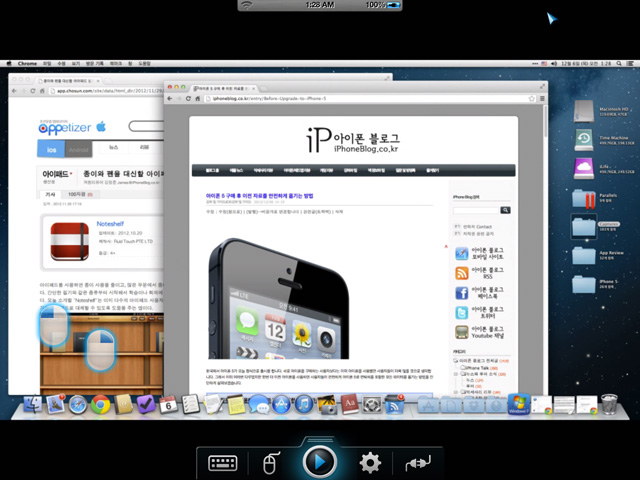This screenshot has width=640, height=480.
Task: Open the Calendar icon showing 6 in the Dock
Action: (168, 405)
